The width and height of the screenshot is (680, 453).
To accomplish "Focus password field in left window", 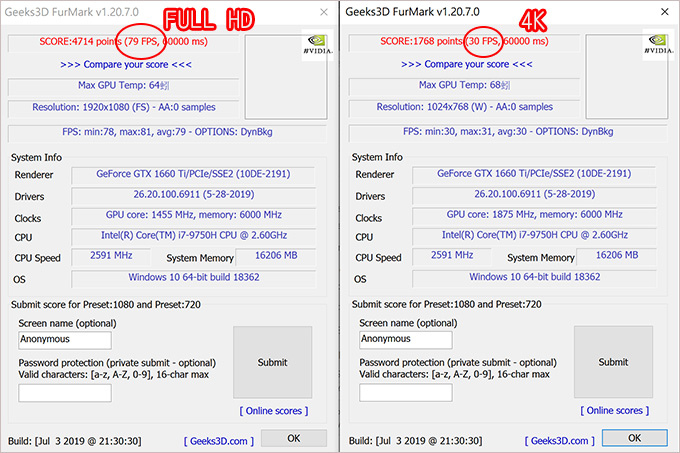I will [x=65, y=393].
